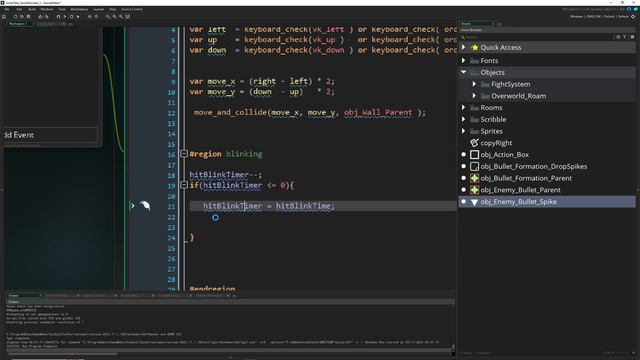Open the asset browser hamburger menu icon
This screenshot has height=360, width=640.
(632, 37)
